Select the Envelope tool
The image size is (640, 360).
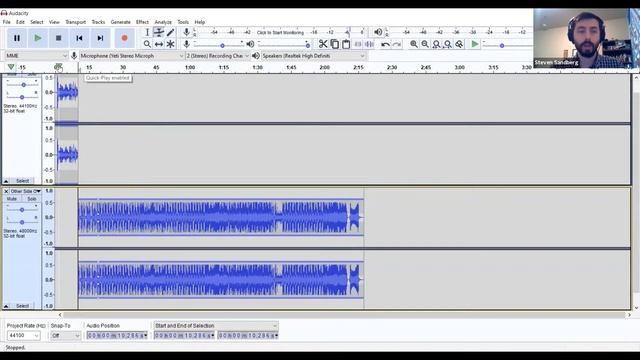(x=159, y=32)
